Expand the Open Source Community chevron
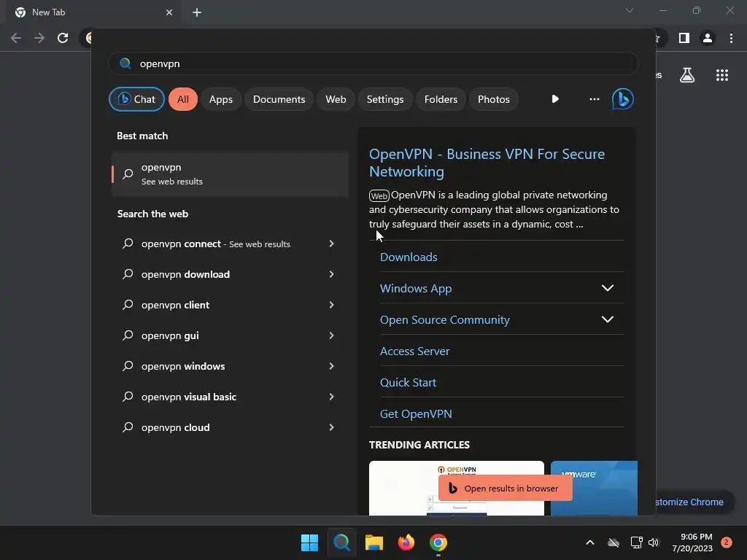This screenshot has width=747, height=560. pos(608,319)
